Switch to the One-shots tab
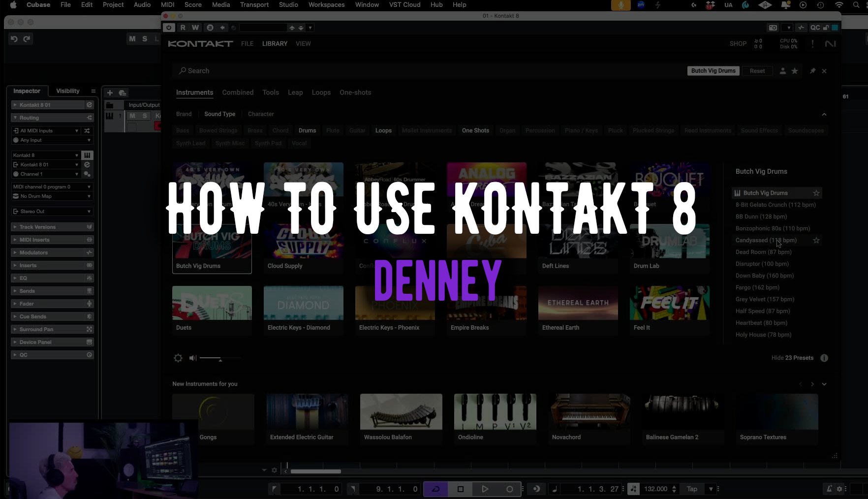This screenshot has height=499, width=868. (x=355, y=93)
